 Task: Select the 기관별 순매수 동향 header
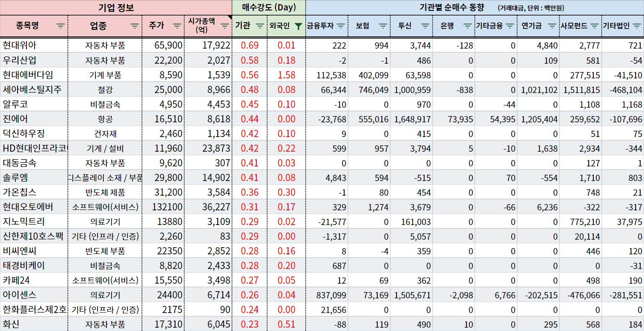[x=475, y=8]
